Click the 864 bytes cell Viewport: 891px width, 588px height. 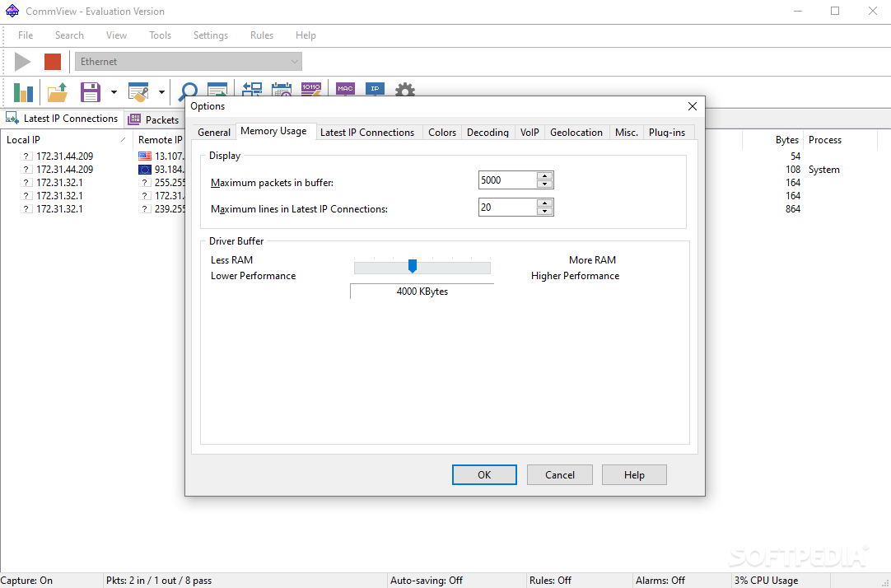click(793, 208)
